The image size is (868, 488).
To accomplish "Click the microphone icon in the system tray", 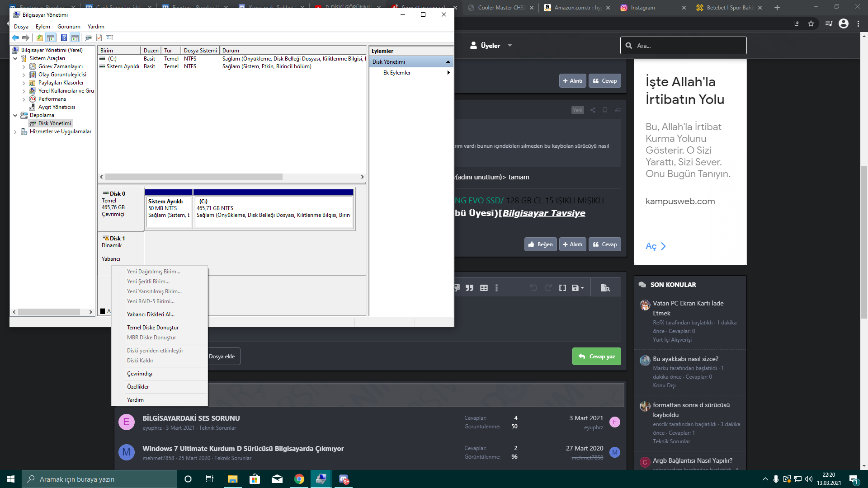I will 776,479.
